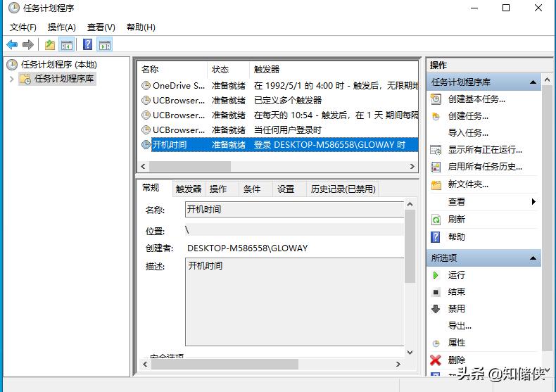The height and width of the screenshot is (392, 556).
Task: Click the green 运行 play icon
Action: click(436, 275)
